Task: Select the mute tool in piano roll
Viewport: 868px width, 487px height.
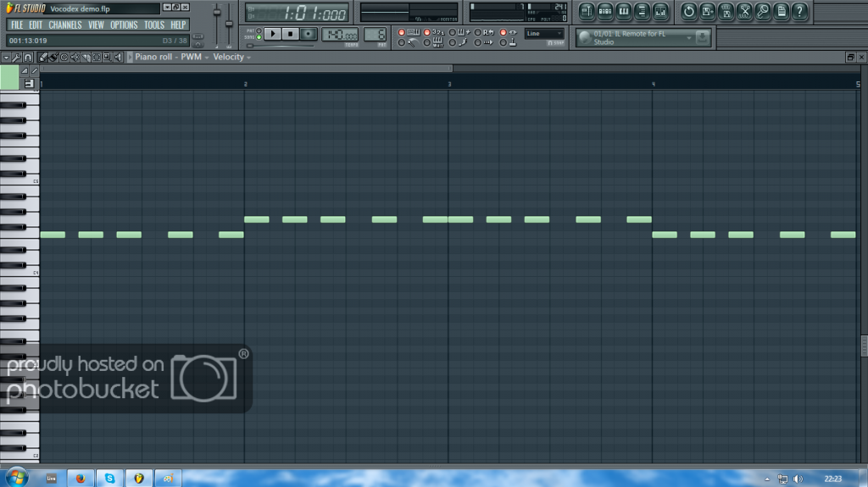Action: [75, 57]
